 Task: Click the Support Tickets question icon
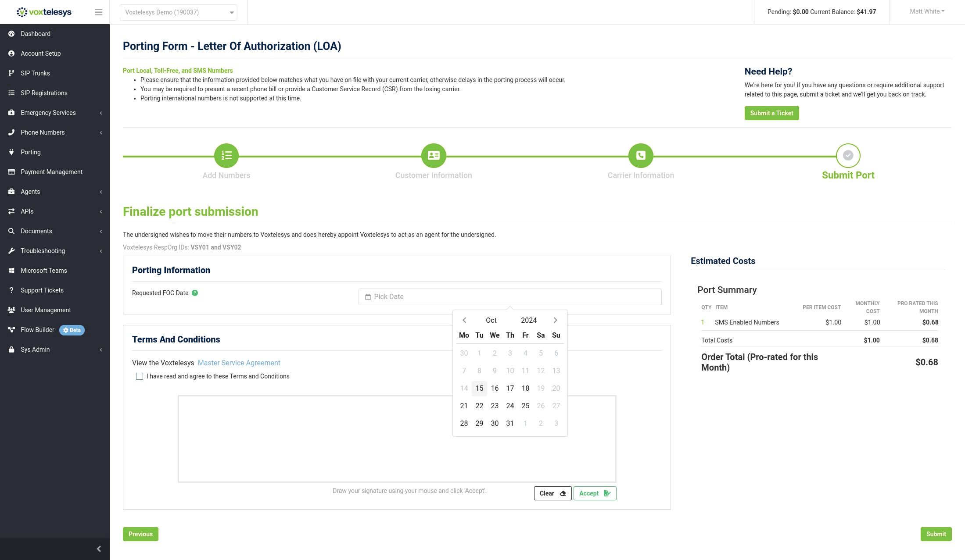click(x=11, y=290)
